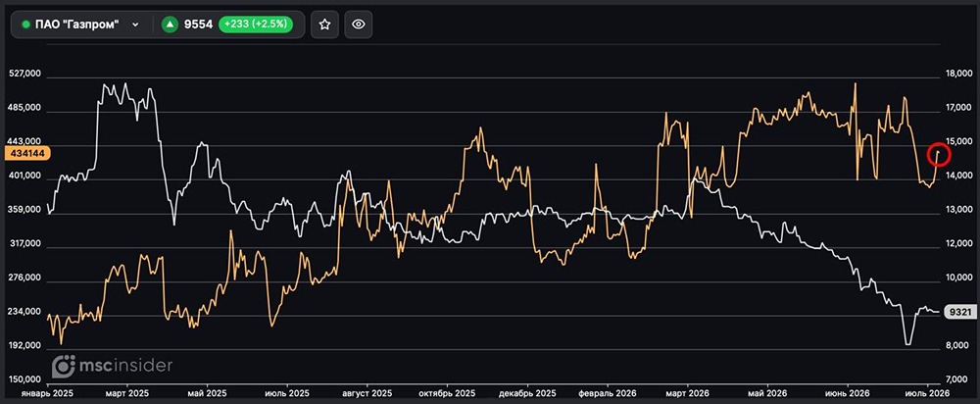Click the star favorite icon
This screenshot has width=980, height=404.
pyautogui.click(x=324, y=25)
